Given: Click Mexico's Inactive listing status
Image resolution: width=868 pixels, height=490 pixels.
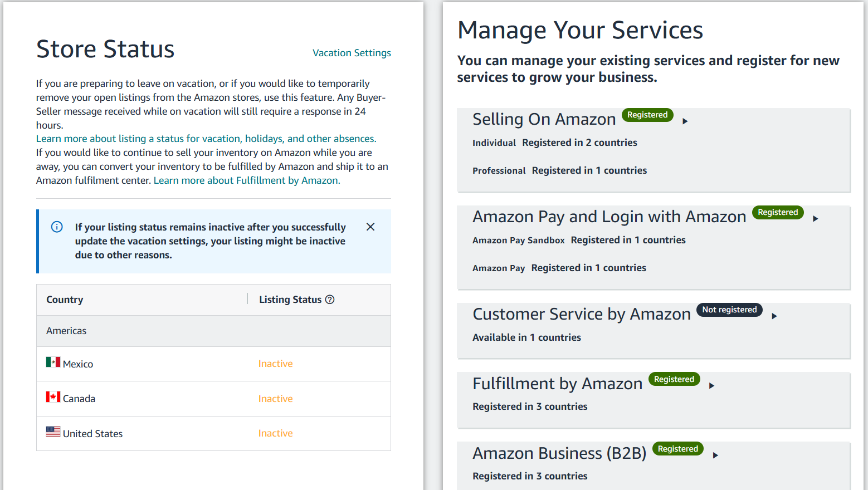Looking at the screenshot, I should (x=275, y=364).
